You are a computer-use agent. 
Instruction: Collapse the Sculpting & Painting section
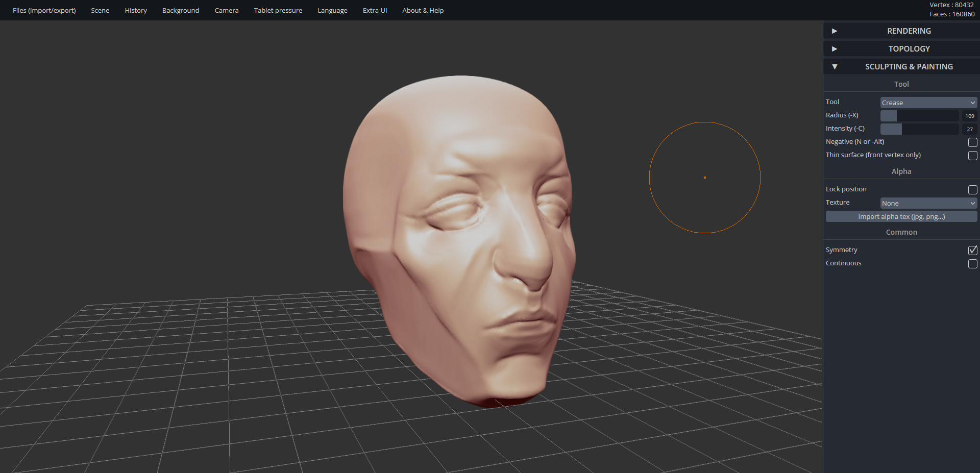[835, 67]
